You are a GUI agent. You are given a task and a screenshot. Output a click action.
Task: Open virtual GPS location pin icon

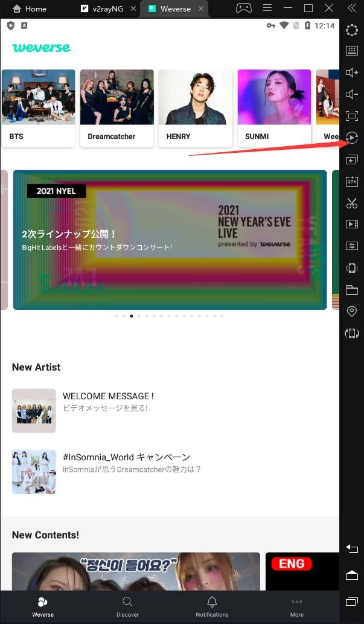pyautogui.click(x=352, y=311)
